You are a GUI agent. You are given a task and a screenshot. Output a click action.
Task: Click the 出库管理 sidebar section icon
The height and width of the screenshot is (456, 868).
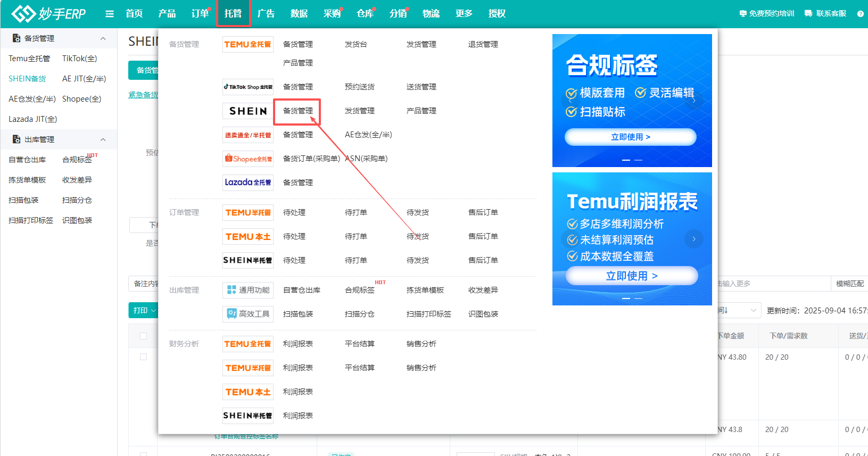(16, 139)
